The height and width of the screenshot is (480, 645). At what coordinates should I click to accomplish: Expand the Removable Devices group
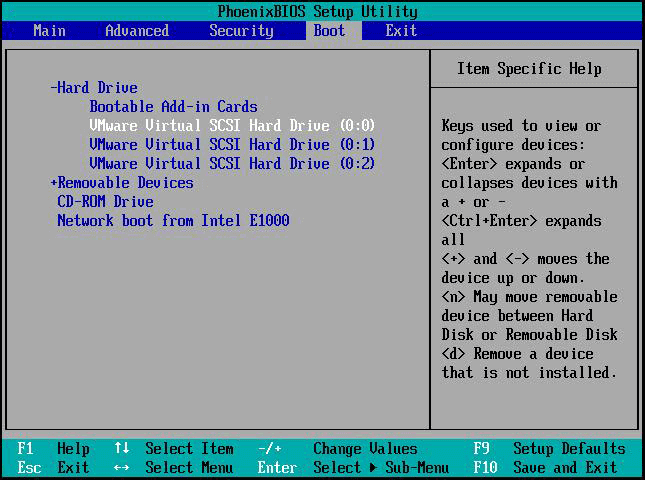(121, 183)
